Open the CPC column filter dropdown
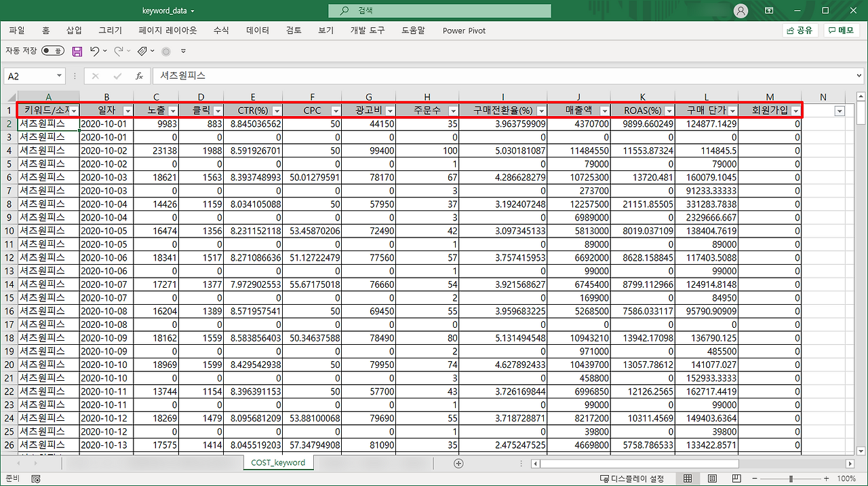 point(336,111)
